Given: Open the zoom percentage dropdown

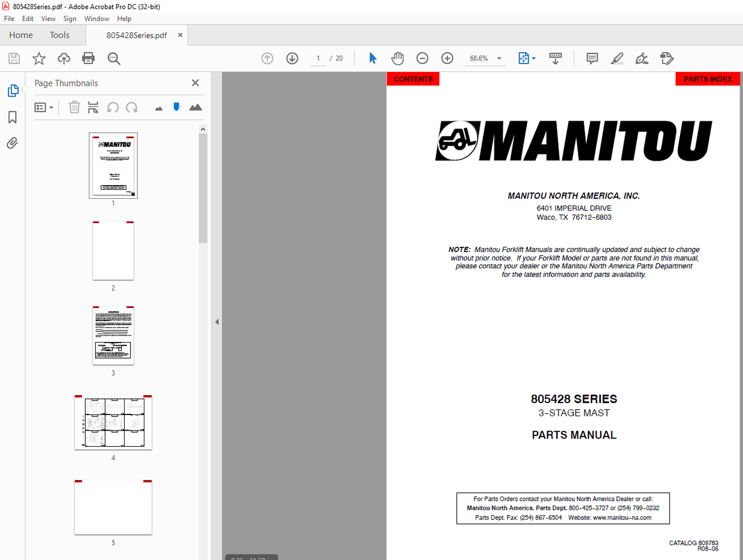Looking at the screenshot, I should pyautogui.click(x=498, y=58).
